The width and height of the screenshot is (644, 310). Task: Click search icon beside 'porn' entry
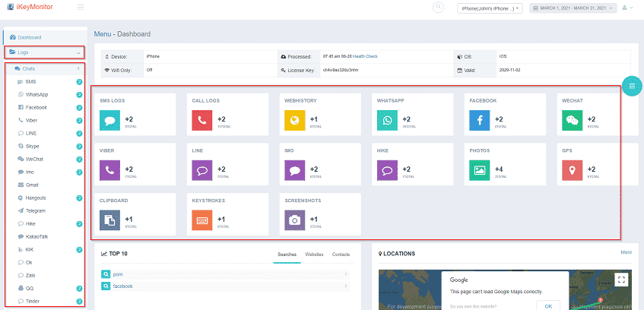106,274
